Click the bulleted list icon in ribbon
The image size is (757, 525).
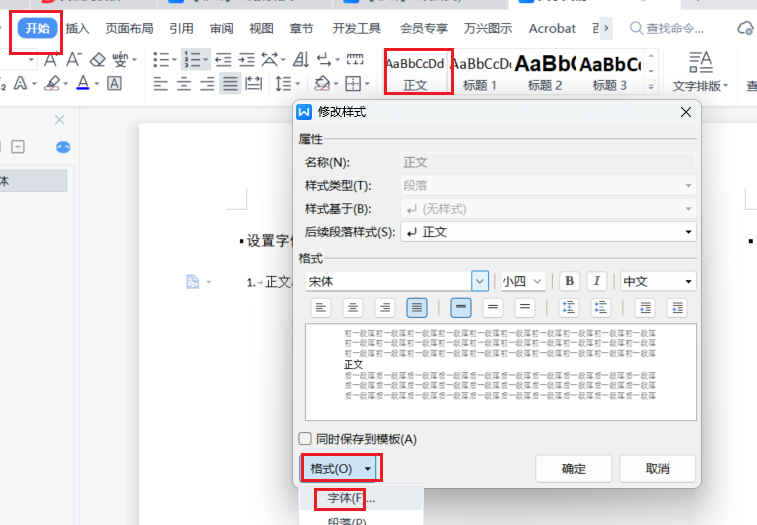point(162,60)
